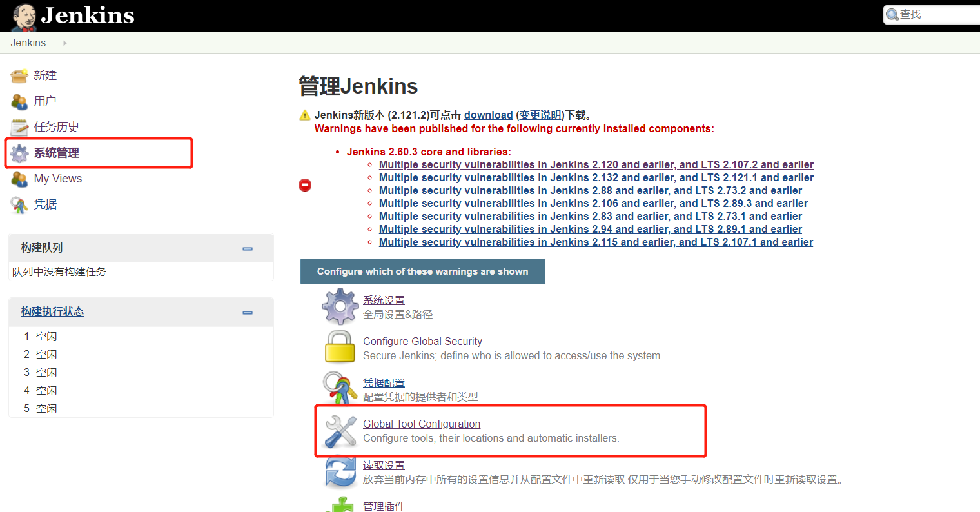980x512 pixels.
Task: Click the 队列中没有构建任务 text
Action: pos(59,271)
